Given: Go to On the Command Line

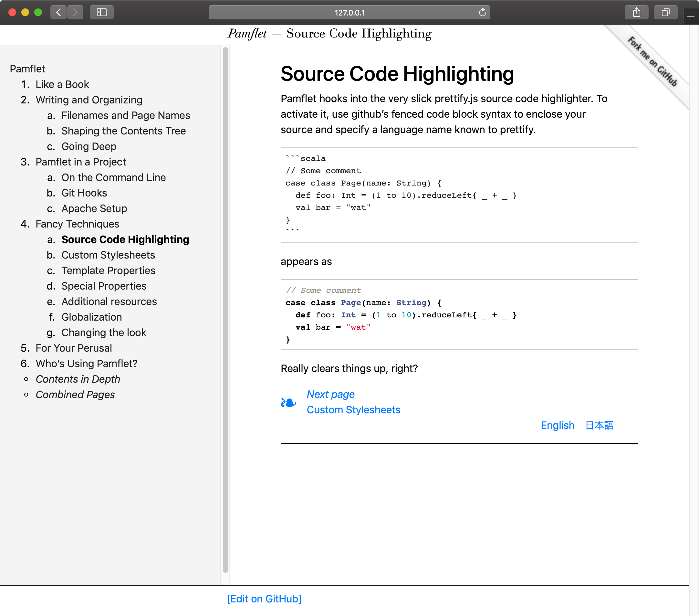Looking at the screenshot, I should (x=113, y=177).
